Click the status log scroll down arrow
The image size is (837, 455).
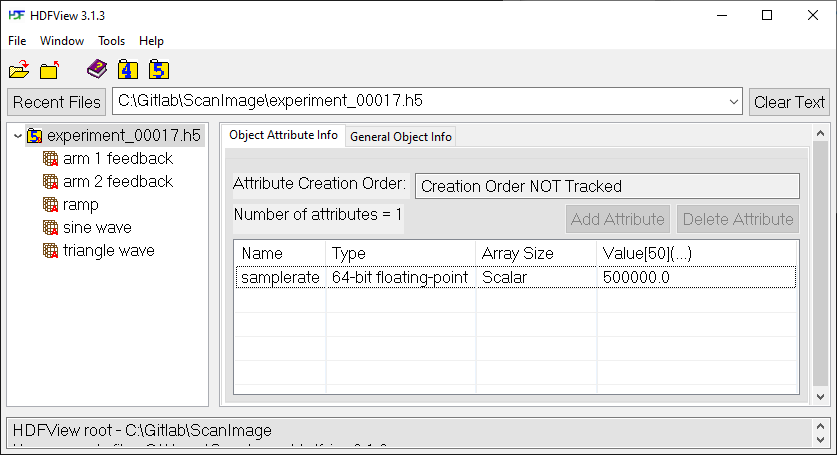click(x=820, y=440)
